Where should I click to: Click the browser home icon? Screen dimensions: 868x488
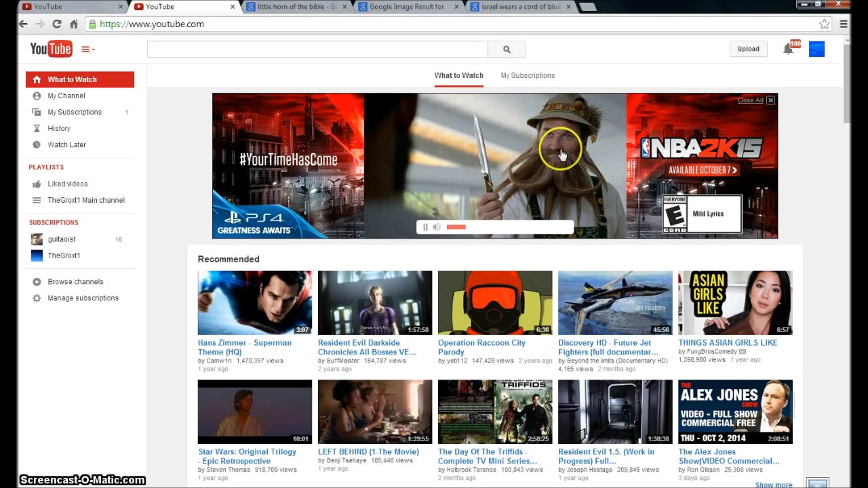[x=74, y=24]
